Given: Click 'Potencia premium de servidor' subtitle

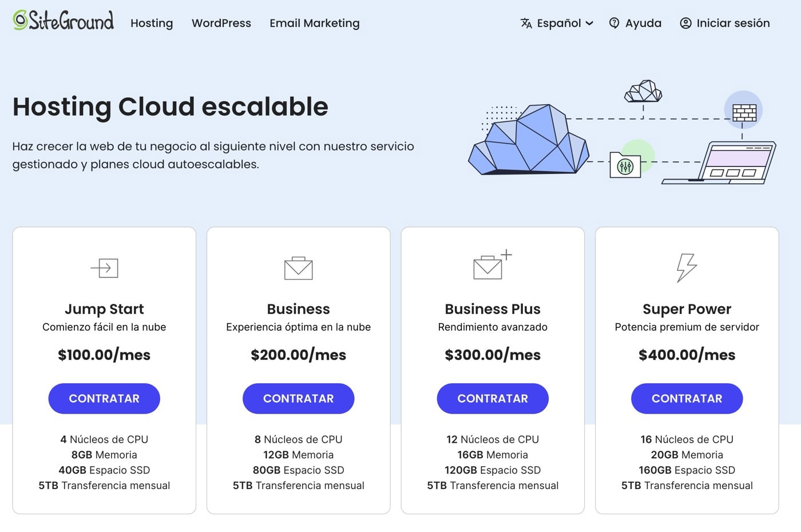Looking at the screenshot, I should (687, 327).
